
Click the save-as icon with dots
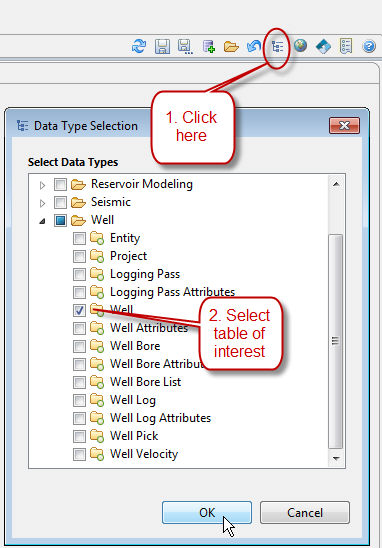(185, 46)
